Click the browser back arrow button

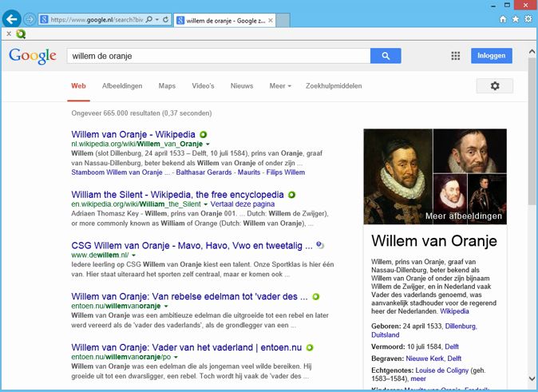[12, 19]
